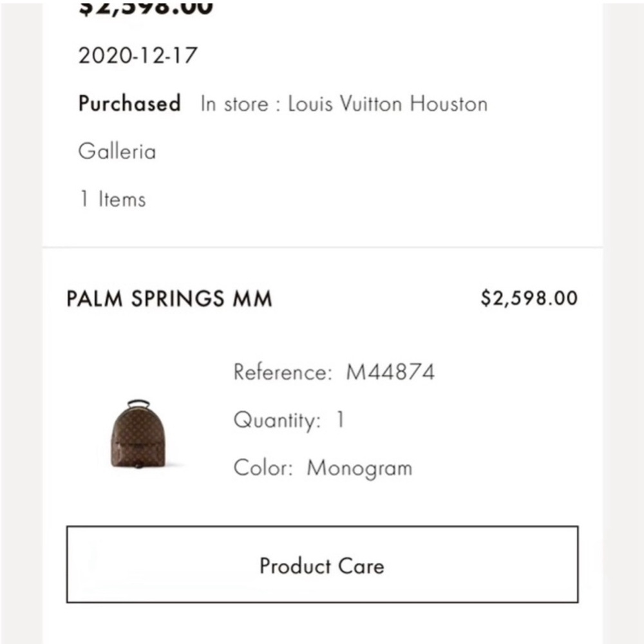
Task: Select the Reference label text
Action: pyautogui.click(x=283, y=372)
